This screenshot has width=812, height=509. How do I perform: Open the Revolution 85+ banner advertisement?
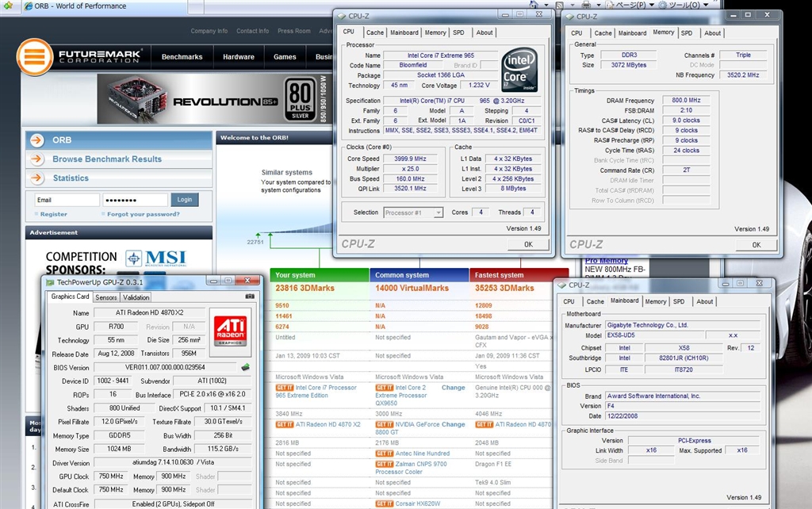(213, 98)
